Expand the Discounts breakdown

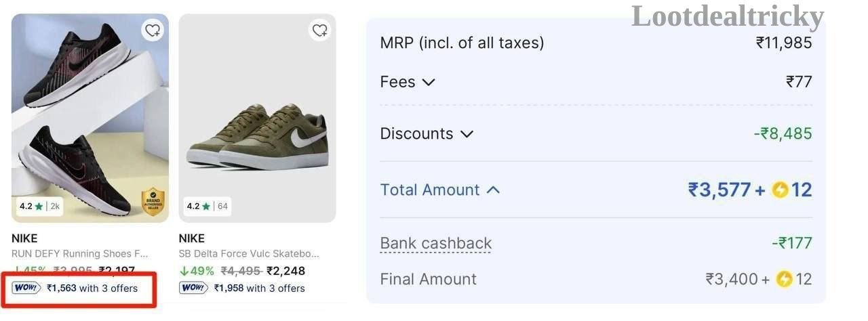(427, 133)
